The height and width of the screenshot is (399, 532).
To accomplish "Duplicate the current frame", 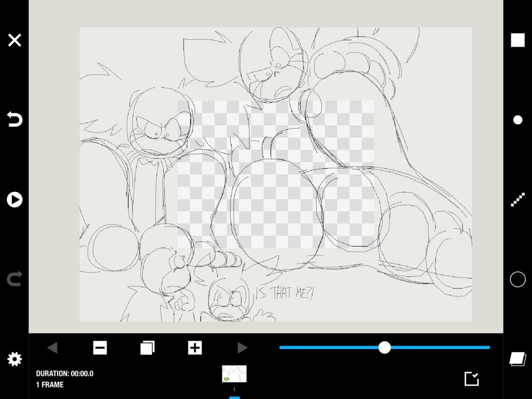I will (147, 348).
